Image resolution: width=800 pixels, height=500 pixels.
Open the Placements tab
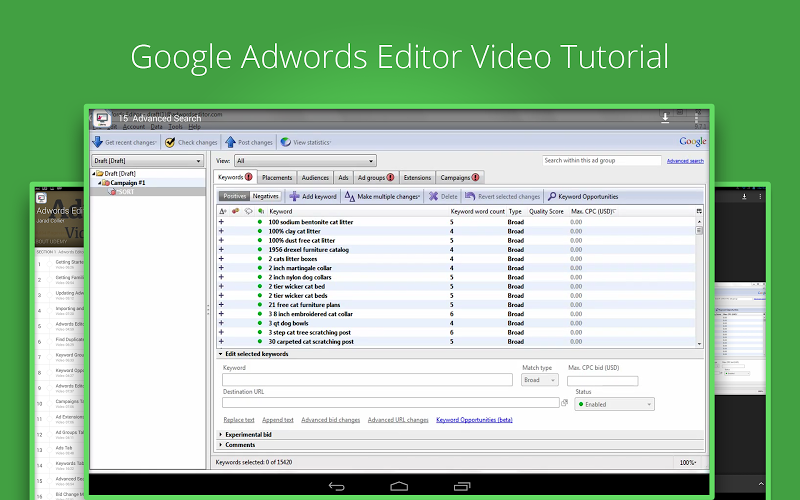point(277,178)
